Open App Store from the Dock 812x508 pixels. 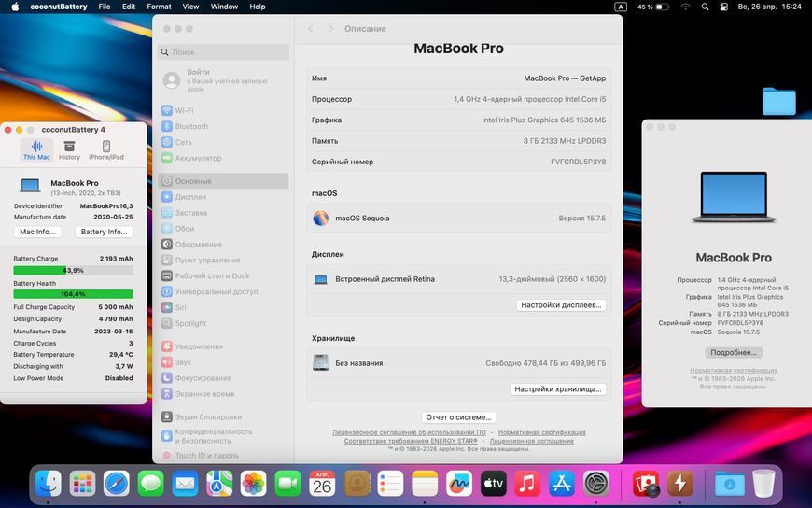pyautogui.click(x=562, y=484)
